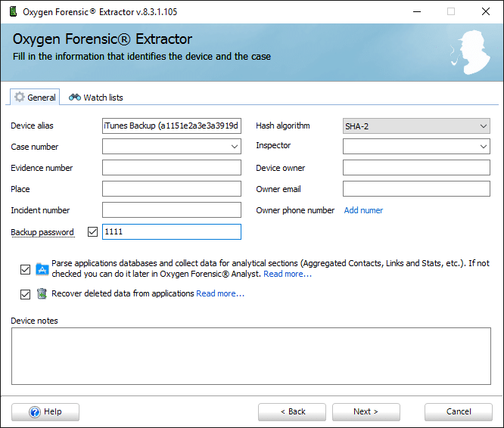Click the Incident number input field

pos(172,210)
